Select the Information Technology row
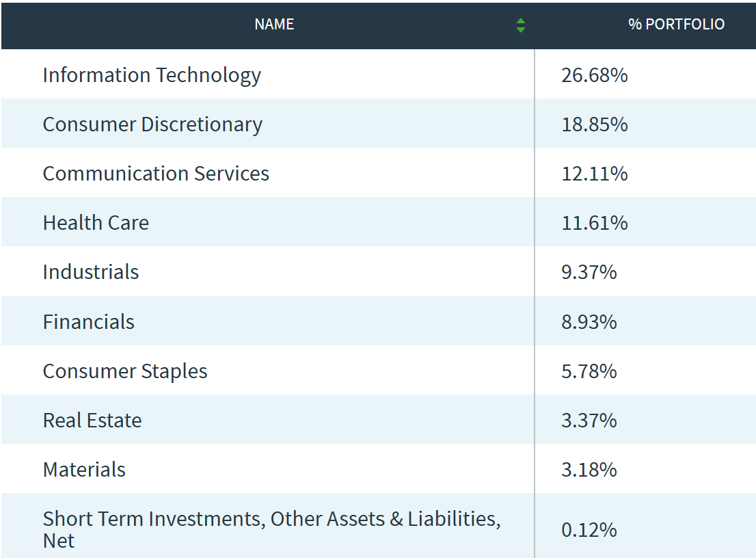 pyautogui.click(x=152, y=75)
